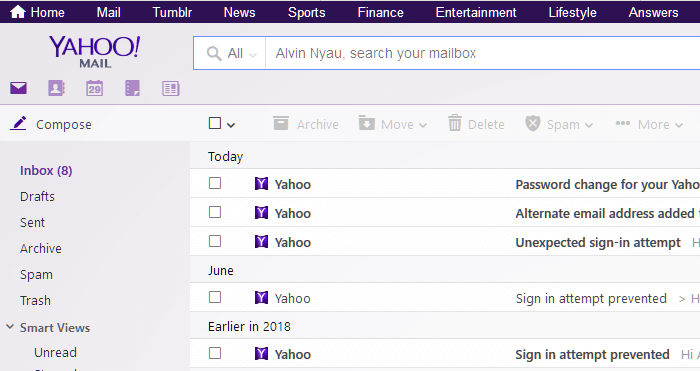Click the Move folder icon in toolbar
700x371 pixels.
[x=367, y=123]
